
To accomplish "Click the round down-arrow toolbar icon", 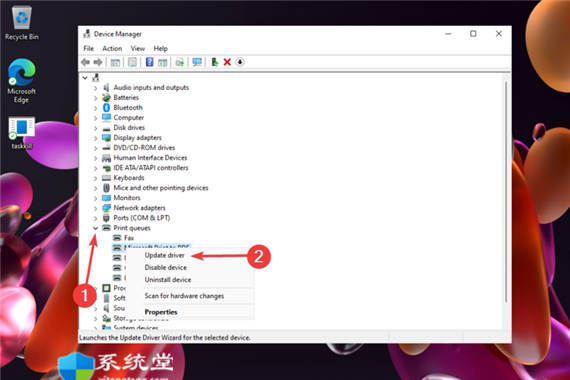I will [240, 62].
